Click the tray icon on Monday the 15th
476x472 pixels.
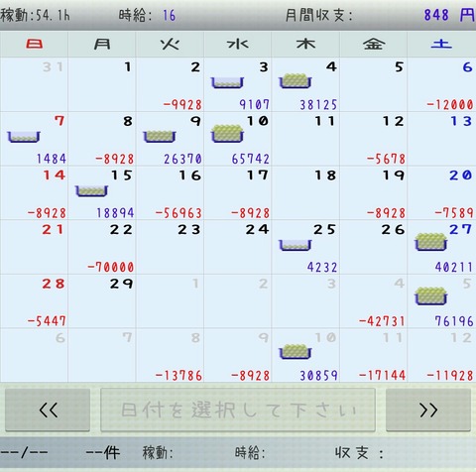point(91,191)
